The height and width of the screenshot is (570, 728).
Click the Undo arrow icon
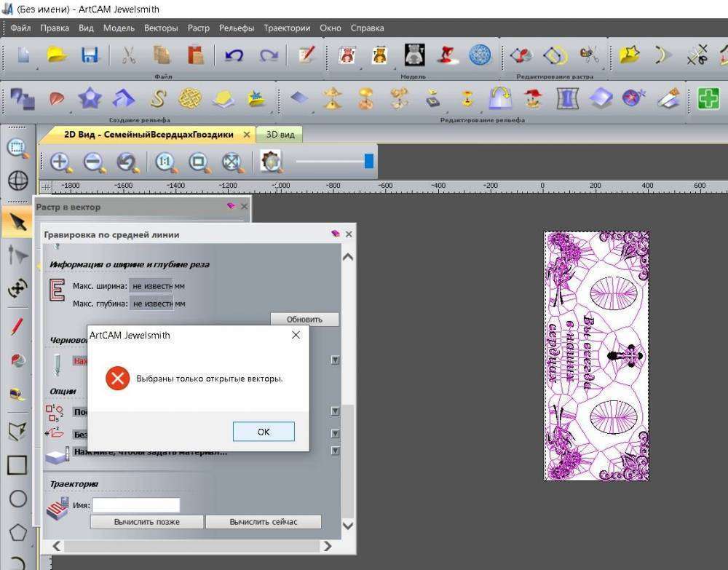[x=234, y=55]
